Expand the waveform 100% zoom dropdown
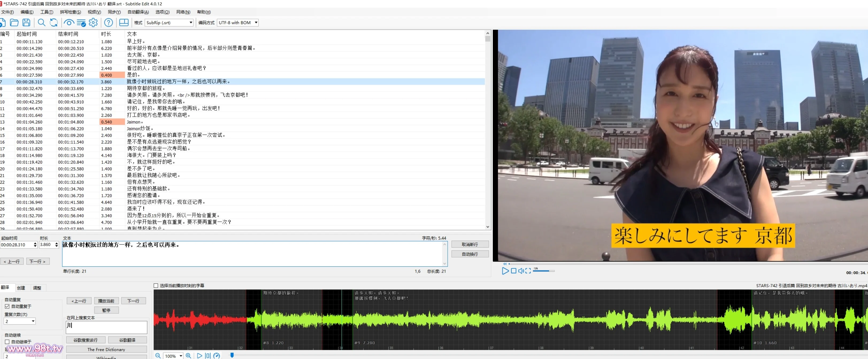868x359 pixels. click(181, 356)
